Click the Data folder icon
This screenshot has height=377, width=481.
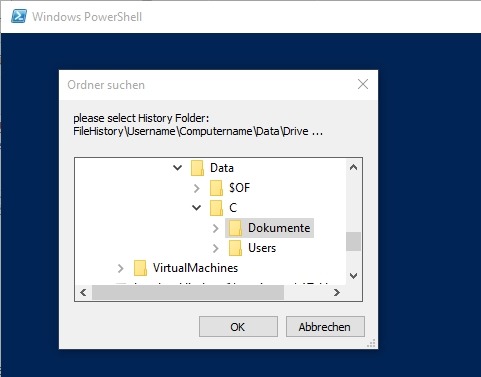click(x=197, y=168)
